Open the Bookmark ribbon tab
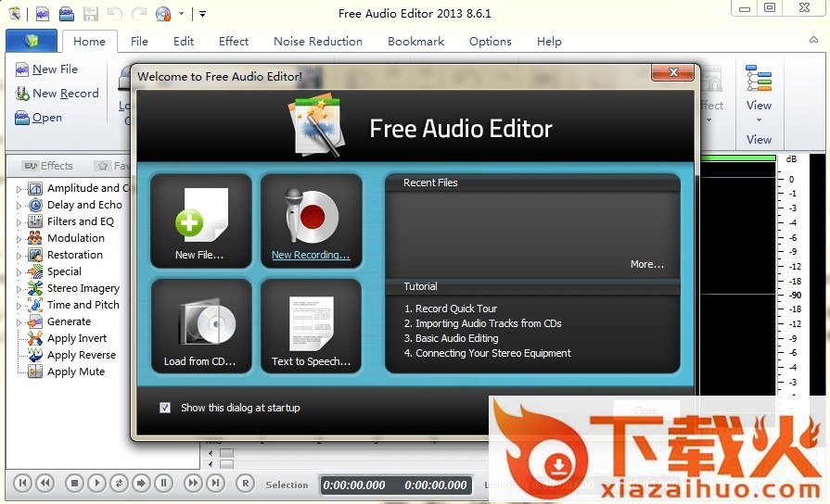 tap(415, 42)
